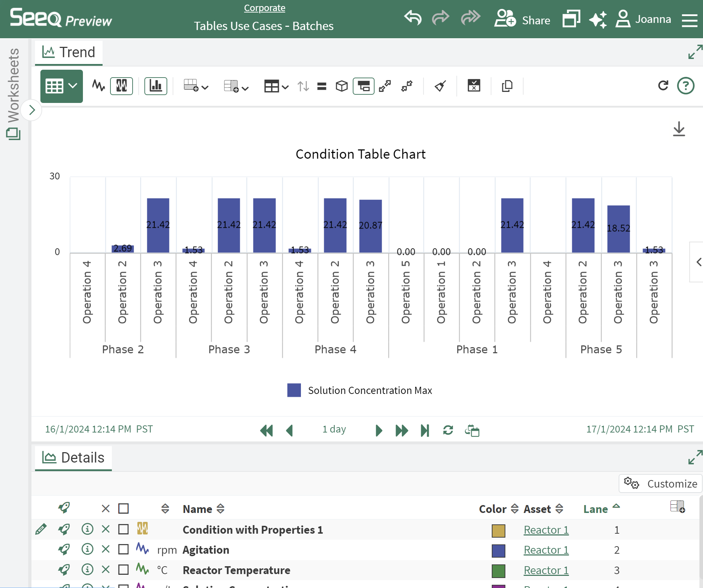Open the hamburger menu

(x=689, y=20)
